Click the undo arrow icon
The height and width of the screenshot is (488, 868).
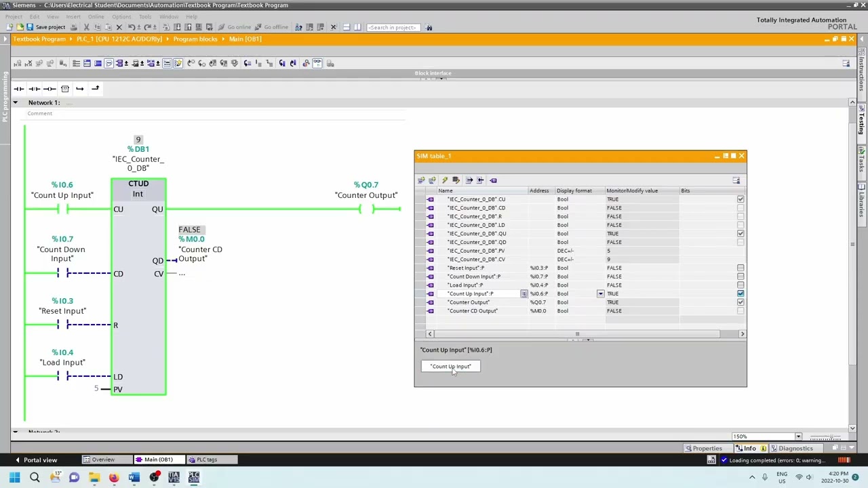click(132, 27)
